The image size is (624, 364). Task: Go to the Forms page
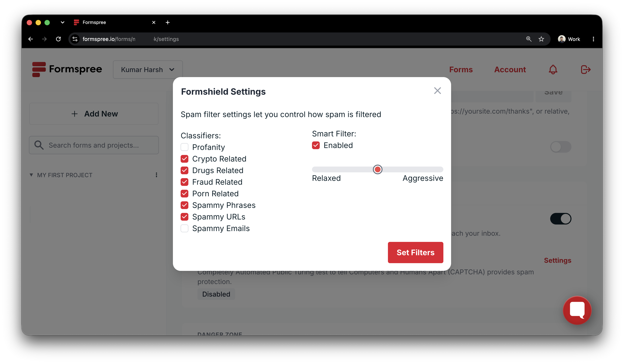click(x=461, y=70)
